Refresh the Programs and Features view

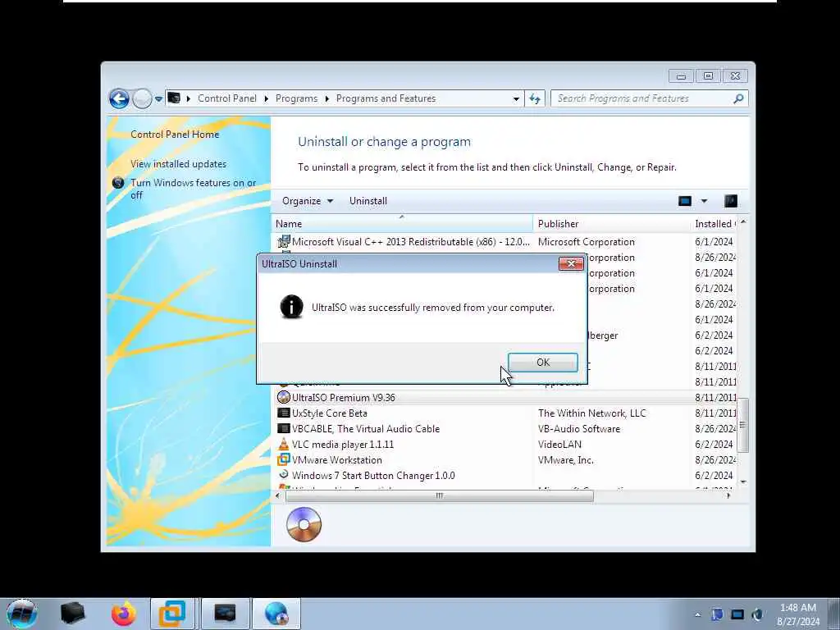click(x=535, y=98)
